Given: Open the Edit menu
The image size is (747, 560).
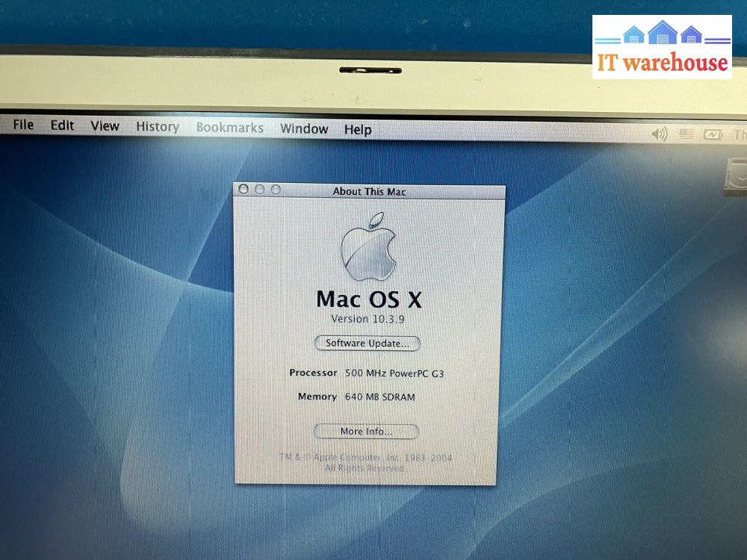Looking at the screenshot, I should point(62,125).
